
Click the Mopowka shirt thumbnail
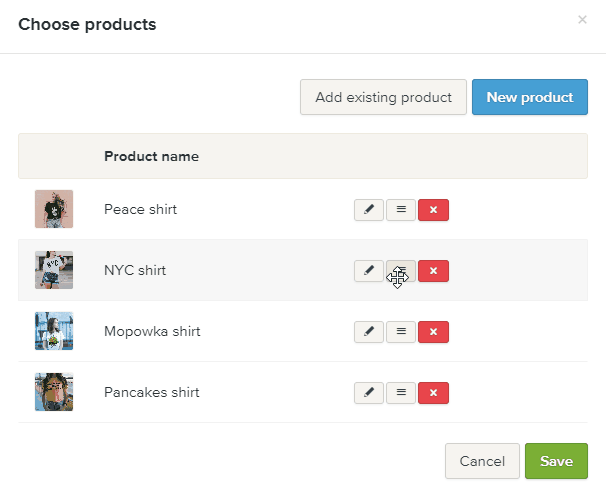pos(54,331)
